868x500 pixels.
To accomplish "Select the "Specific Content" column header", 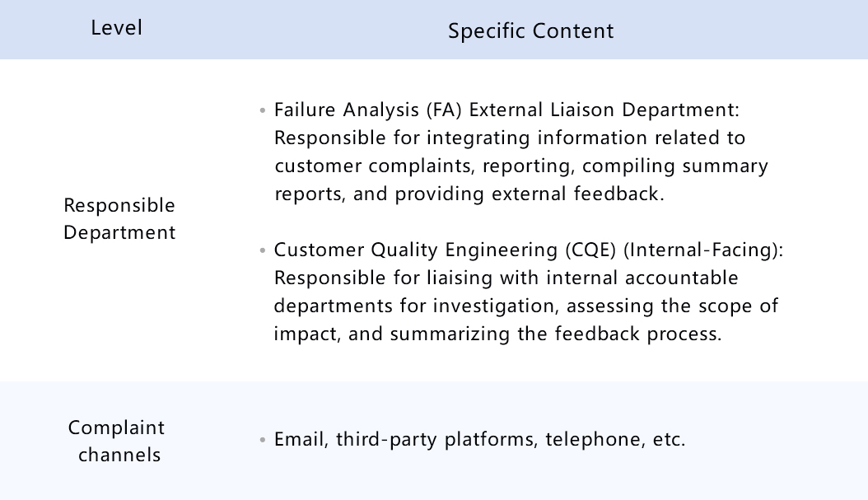I will click(x=530, y=31).
